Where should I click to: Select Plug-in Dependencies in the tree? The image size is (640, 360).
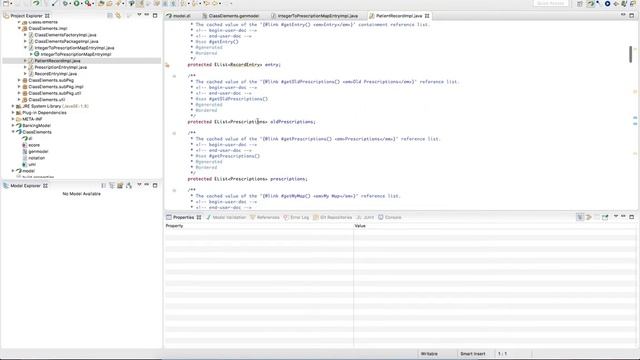[44, 113]
